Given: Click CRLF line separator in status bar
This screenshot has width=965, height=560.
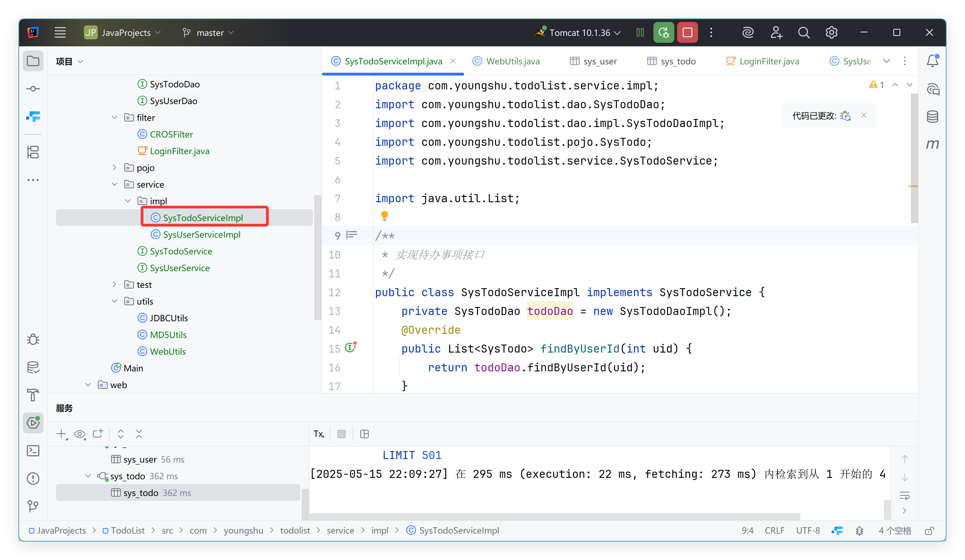Looking at the screenshot, I should pos(774,530).
